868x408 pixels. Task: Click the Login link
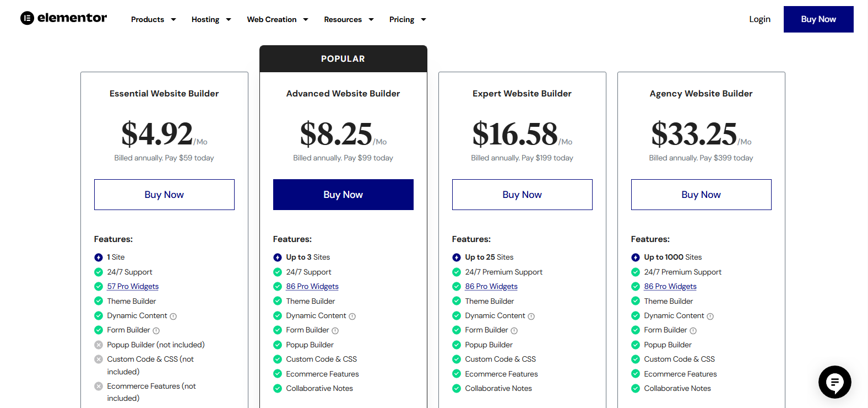[x=759, y=19]
